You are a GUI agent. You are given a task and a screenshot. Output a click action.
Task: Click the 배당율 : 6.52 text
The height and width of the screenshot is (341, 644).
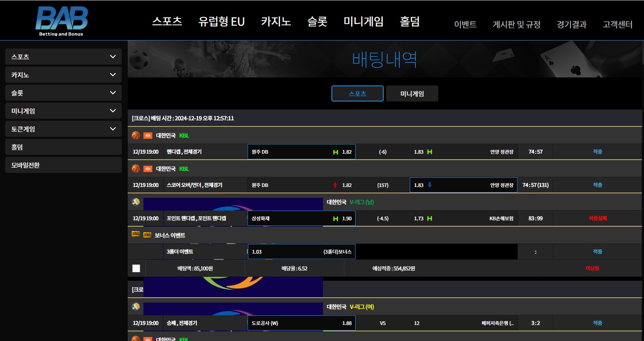click(294, 268)
